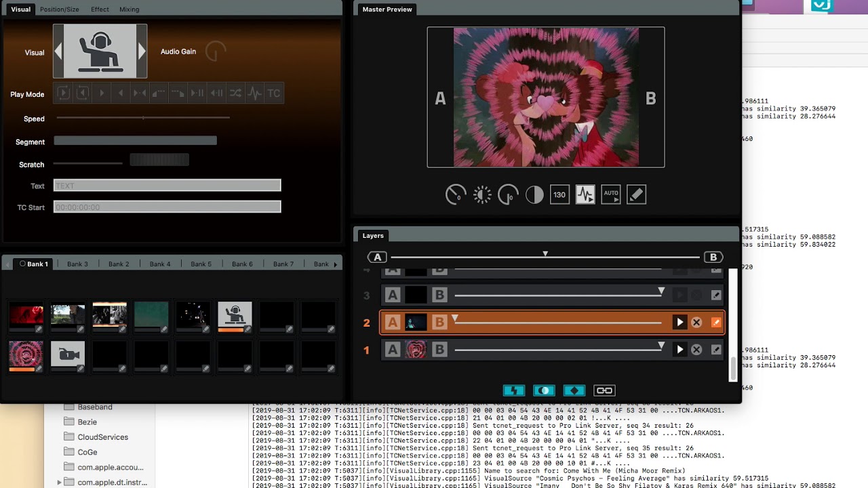868x488 pixels.
Task: Switch to the Effect tab
Action: pyautogui.click(x=100, y=9)
